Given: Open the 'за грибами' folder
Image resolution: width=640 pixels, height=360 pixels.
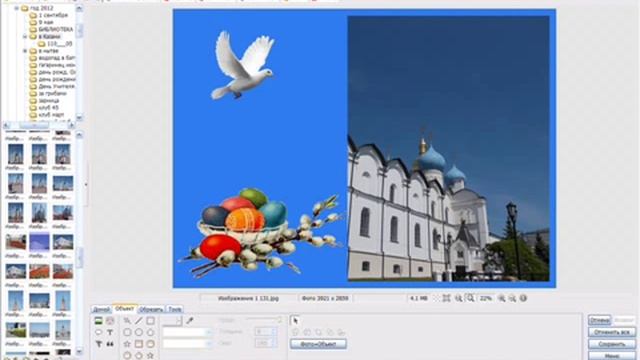Looking at the screenshot, I should click(52, 93).
